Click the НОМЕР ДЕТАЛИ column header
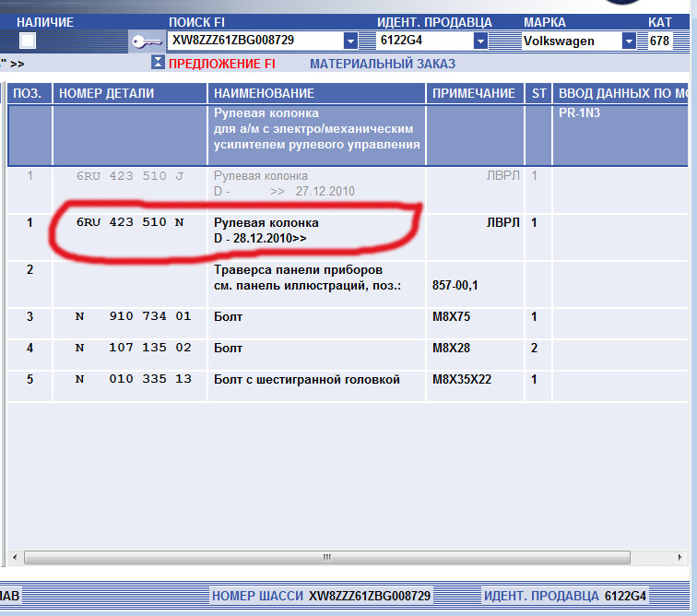697x616 pixels. (x=106, y=93)
